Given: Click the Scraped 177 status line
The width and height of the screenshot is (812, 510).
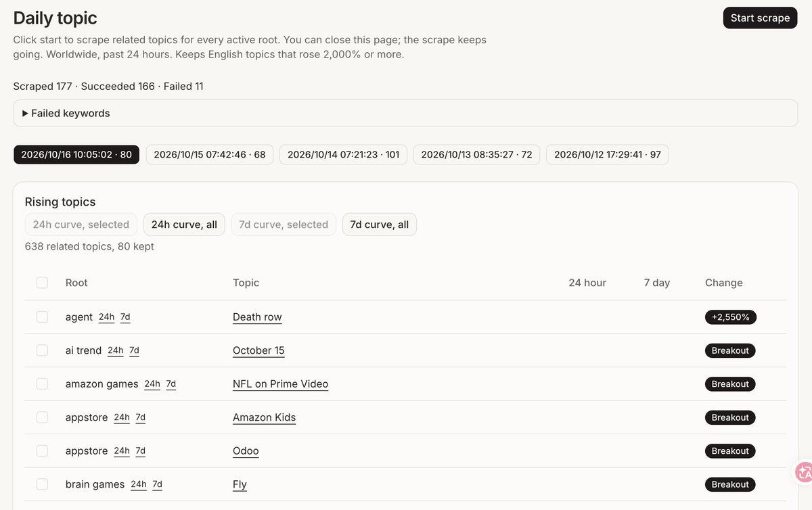Looking at the screenshot, I should [x=108, y=86].
